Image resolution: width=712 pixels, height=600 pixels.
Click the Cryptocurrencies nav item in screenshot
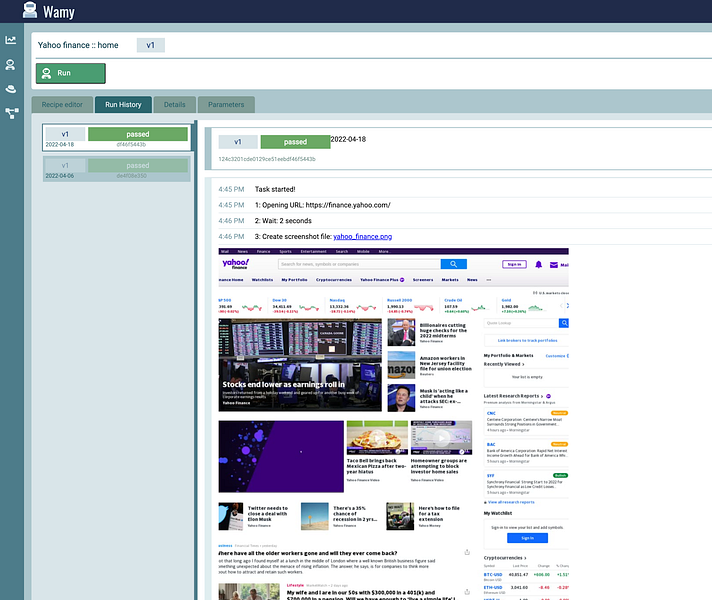[x=334, y=280]
